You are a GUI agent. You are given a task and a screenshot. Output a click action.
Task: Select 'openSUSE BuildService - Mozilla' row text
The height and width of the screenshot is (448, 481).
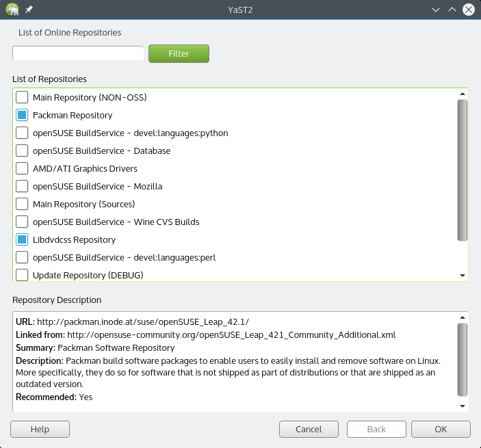pos(98,187)
